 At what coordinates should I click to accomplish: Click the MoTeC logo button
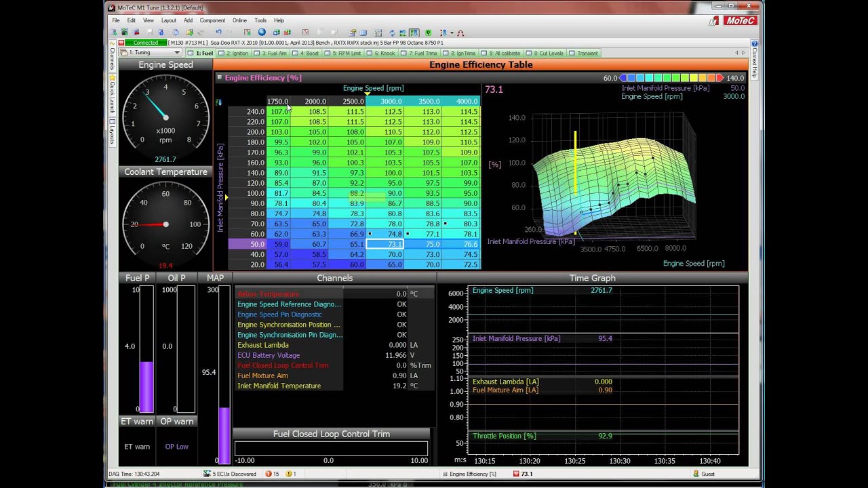[x=740, y=21]
